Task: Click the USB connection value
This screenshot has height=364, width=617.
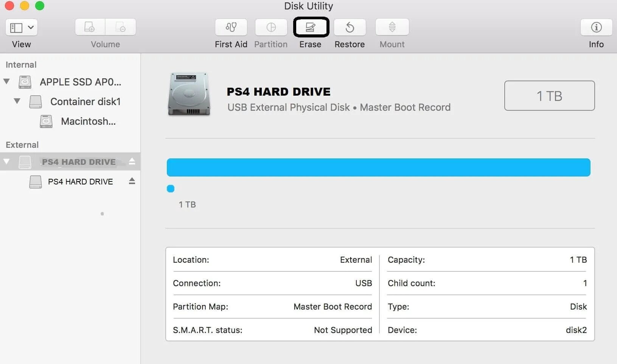Action: click(364, 283)
